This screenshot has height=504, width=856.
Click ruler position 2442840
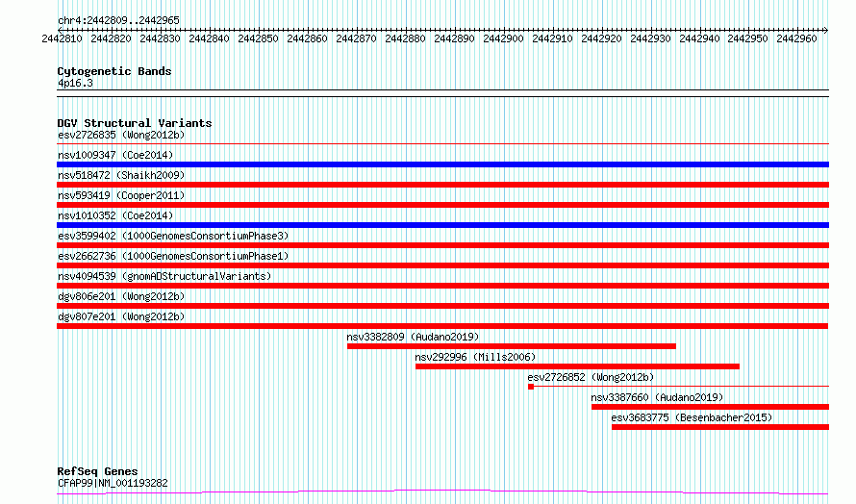[x=209, y=38]
